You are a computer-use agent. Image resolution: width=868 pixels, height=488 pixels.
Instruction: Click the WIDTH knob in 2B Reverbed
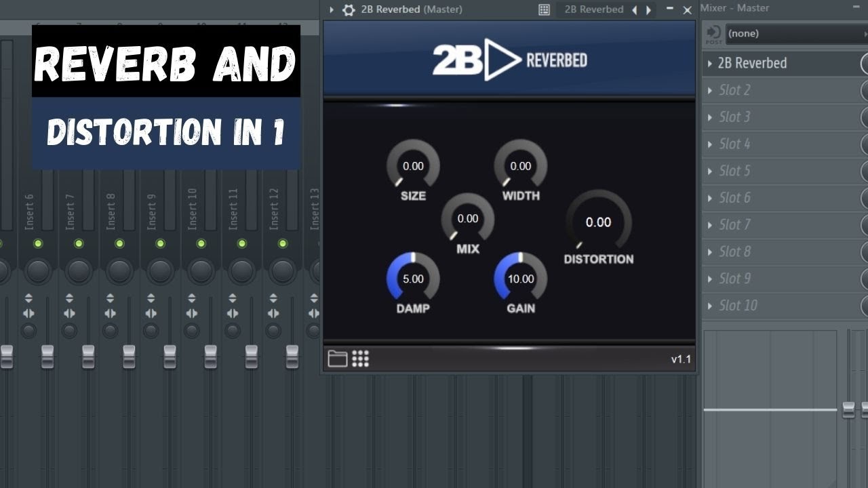[520, 165]
